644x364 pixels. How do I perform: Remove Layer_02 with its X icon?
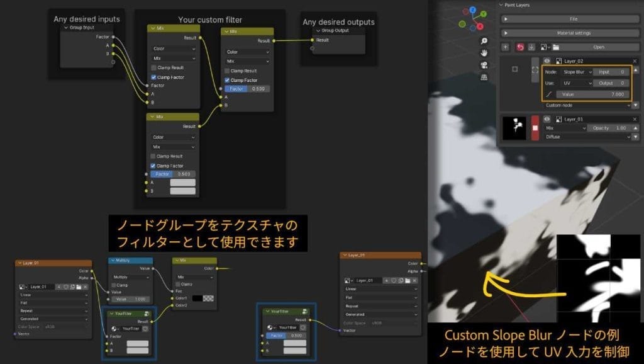point(635,61)
